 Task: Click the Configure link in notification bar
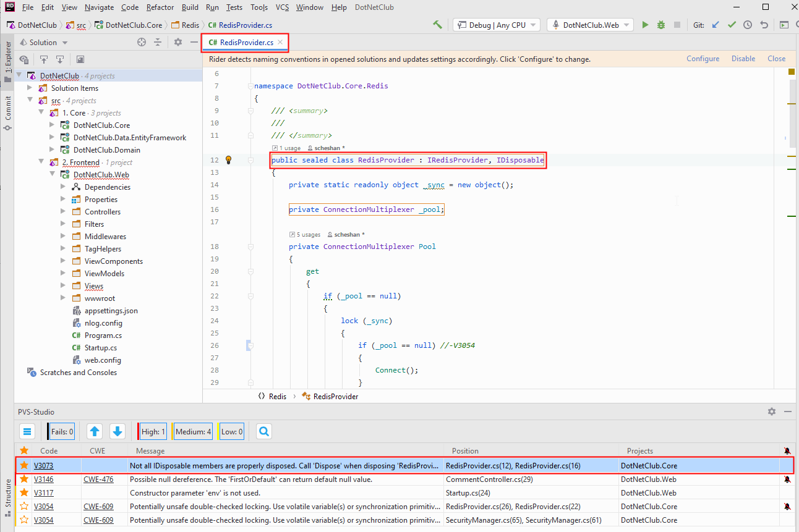(x=703, y=59)
